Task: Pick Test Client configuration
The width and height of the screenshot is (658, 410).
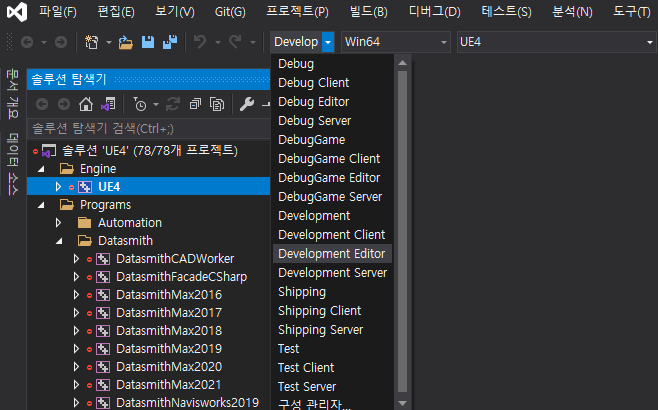Action: tap(332, 368)
